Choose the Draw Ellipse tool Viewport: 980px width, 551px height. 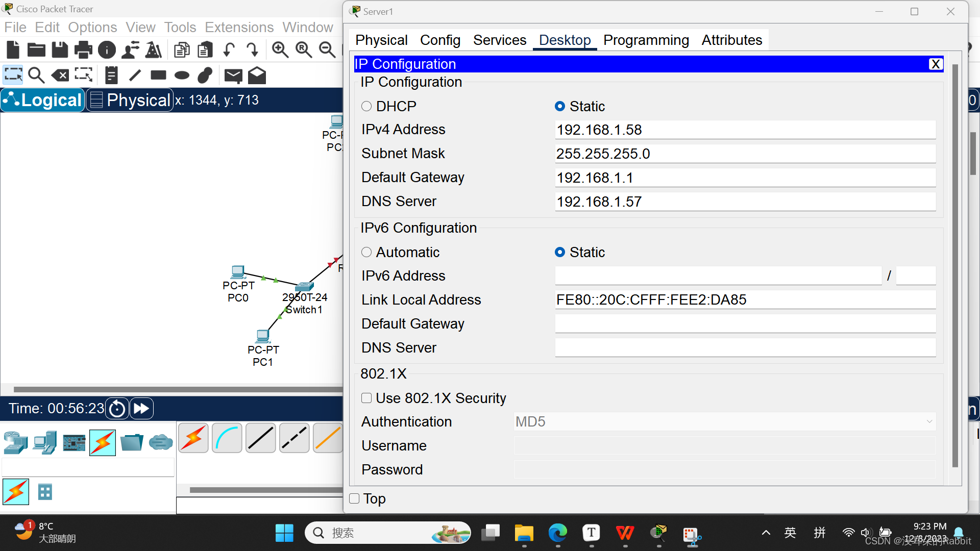182,76
